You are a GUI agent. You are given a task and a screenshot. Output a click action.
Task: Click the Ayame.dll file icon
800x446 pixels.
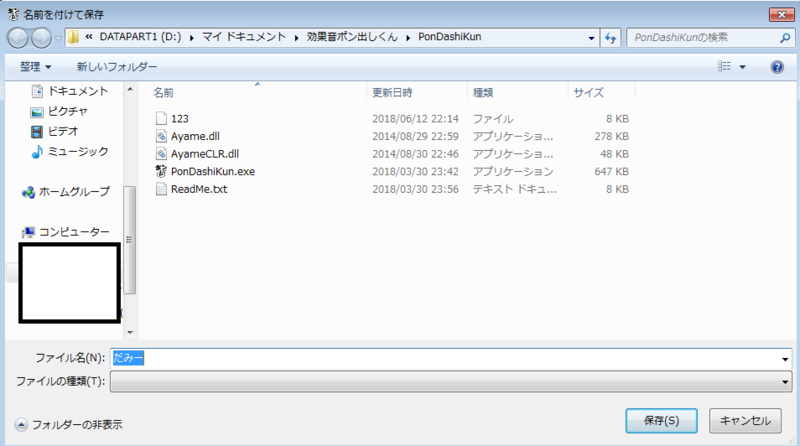(x=161, y=136)
